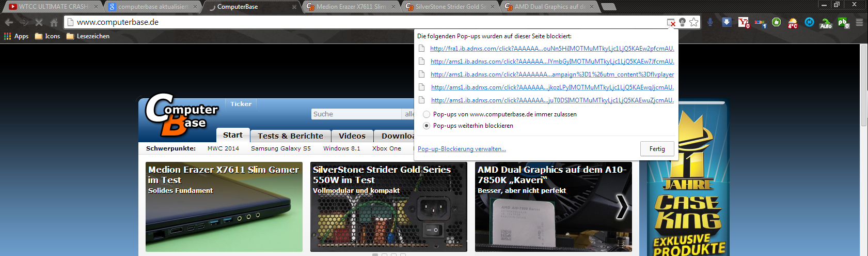Open the partly hidden Downloads tab

(394, 135)
